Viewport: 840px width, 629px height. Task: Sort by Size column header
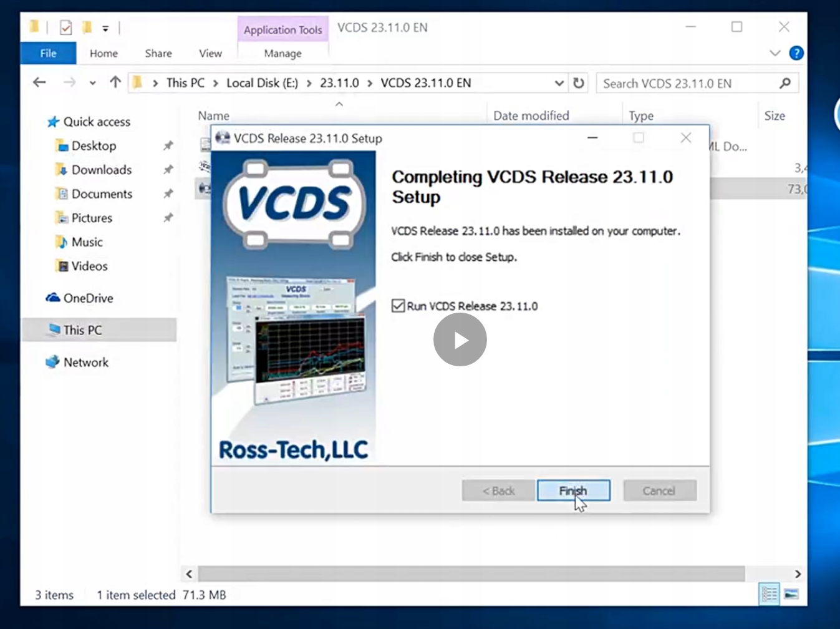775,115
